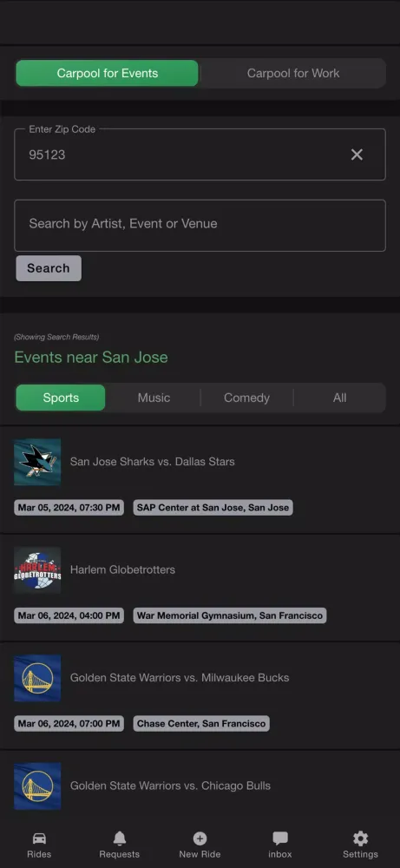Open the Rides car icon

point(39,838)
